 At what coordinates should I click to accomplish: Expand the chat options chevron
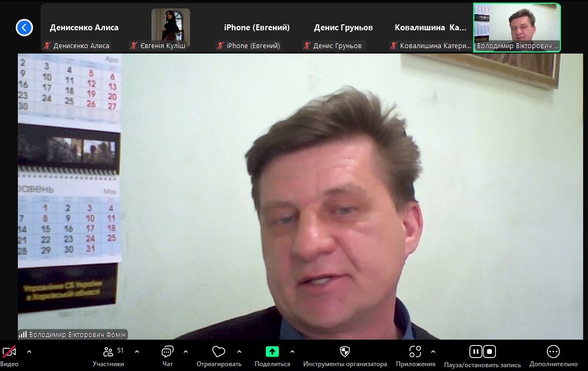click(186, 352)
